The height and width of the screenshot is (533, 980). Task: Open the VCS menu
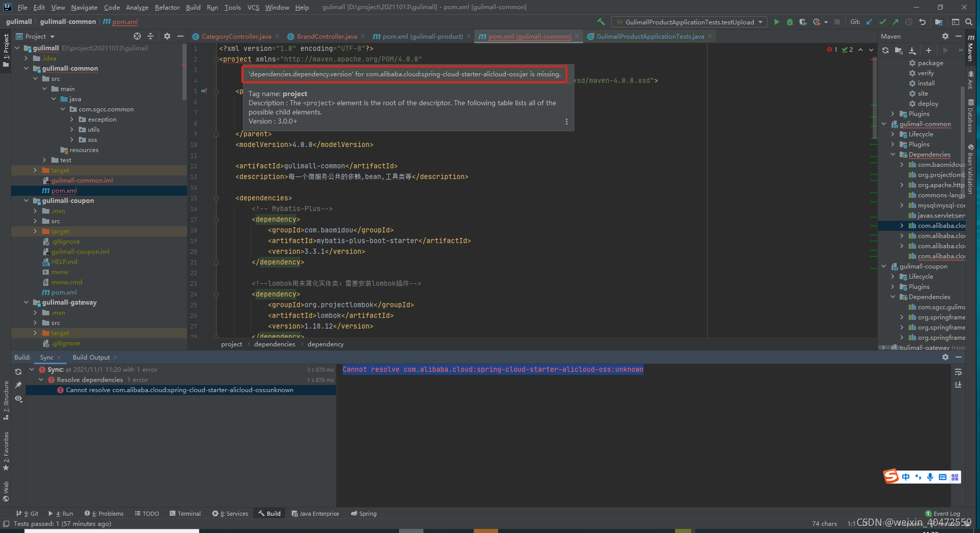[x=253, y=7]
